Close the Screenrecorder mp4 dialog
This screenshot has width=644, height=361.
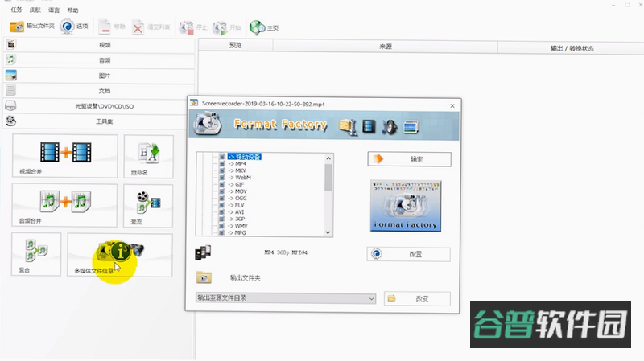(x=452, y=106)
